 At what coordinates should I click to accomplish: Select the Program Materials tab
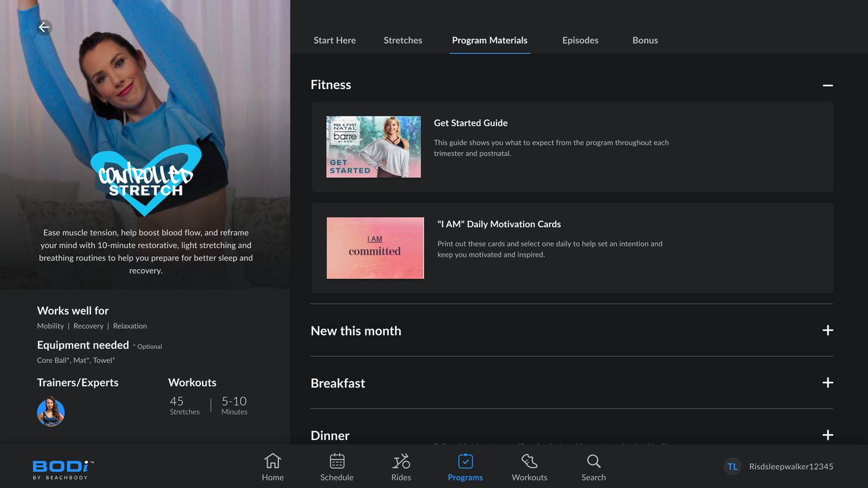[490, 40]
